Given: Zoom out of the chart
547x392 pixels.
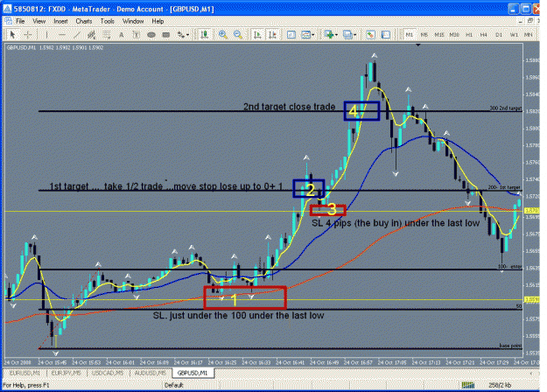Looking at the screenshot, I should tap(237, 34).
